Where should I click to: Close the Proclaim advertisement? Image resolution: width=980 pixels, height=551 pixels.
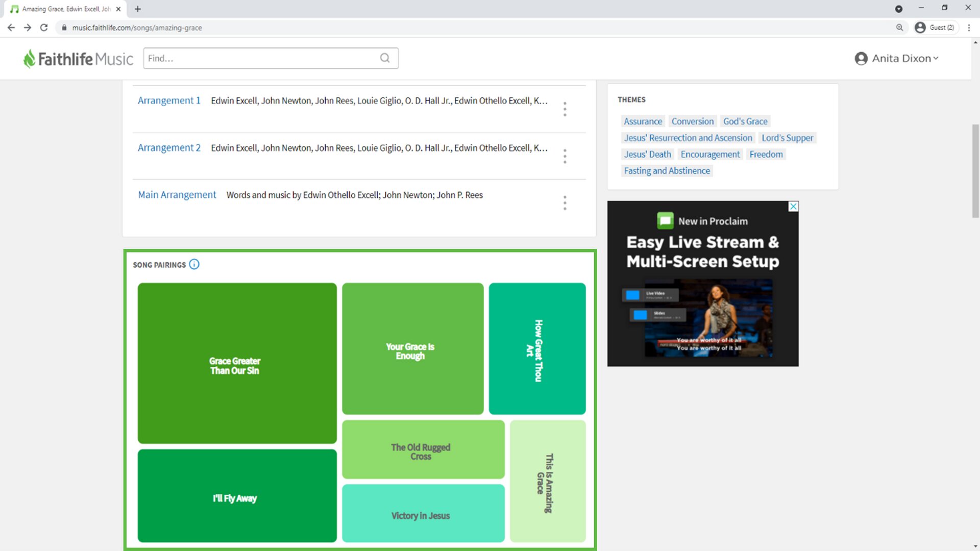793,206
